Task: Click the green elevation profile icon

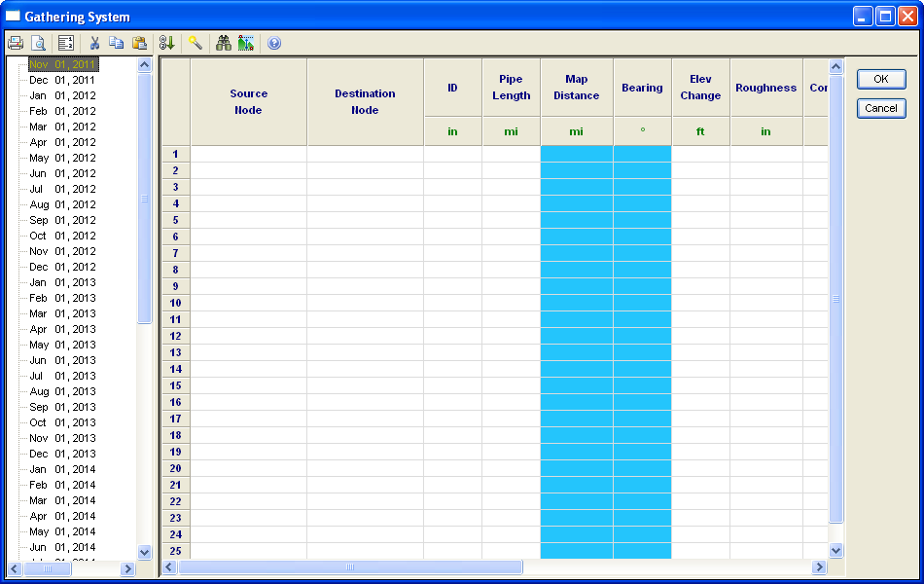Action: coord(245,43)
